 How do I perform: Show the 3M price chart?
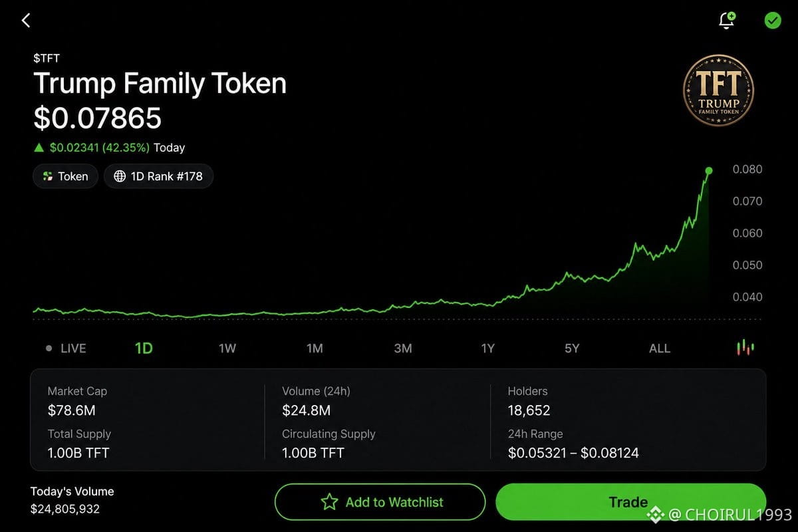click(x=402, y=348)
